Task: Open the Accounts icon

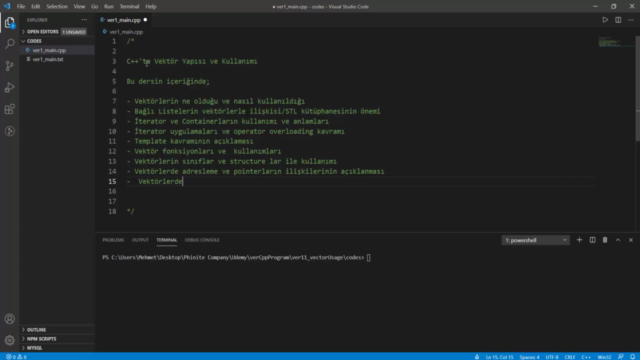Action: point(9,319)
